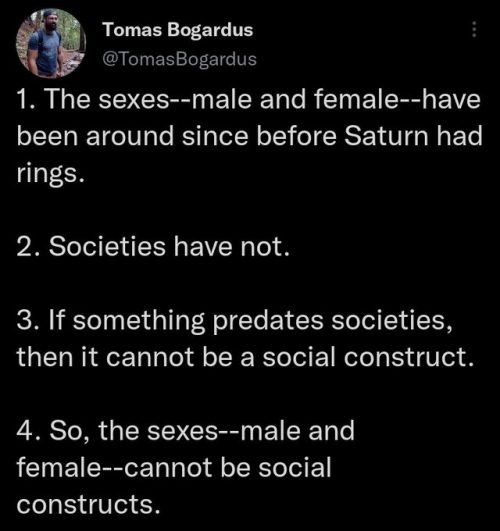The width and height of the screenshot is (500, 531).
Task: Click the list number "3."
Action: tap(29, 320)
